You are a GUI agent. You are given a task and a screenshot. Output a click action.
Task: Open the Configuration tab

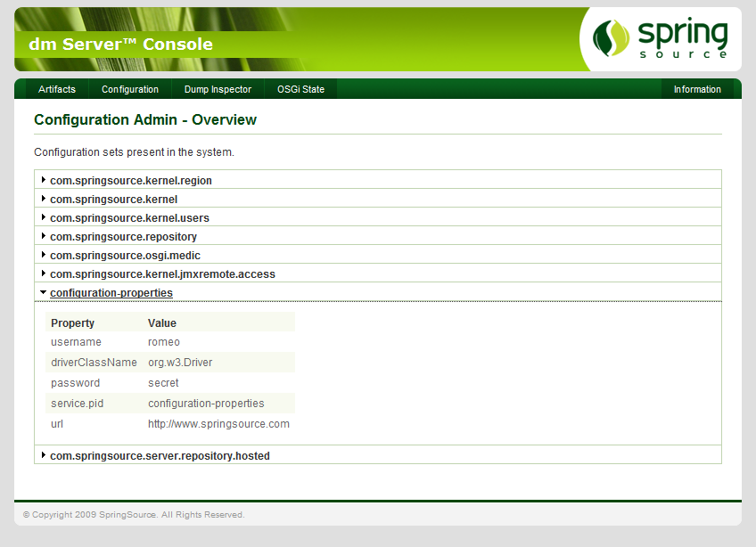tap(130, 89)
